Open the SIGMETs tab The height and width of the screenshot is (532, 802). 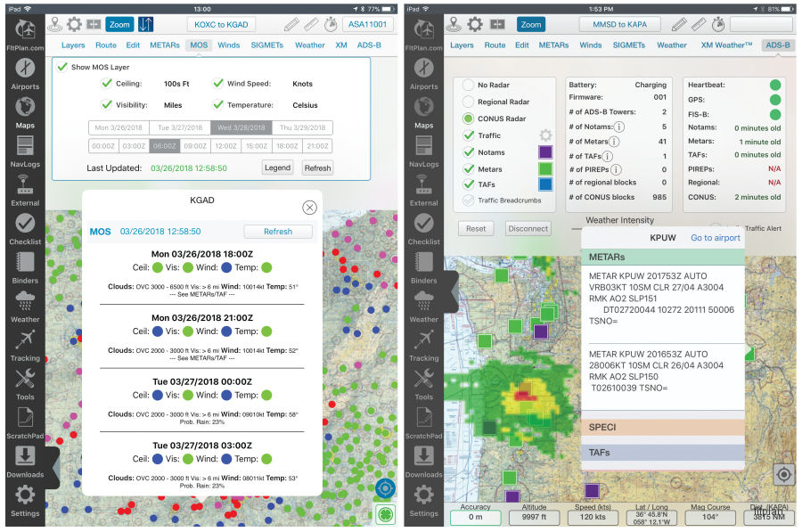tap(269, 45)
